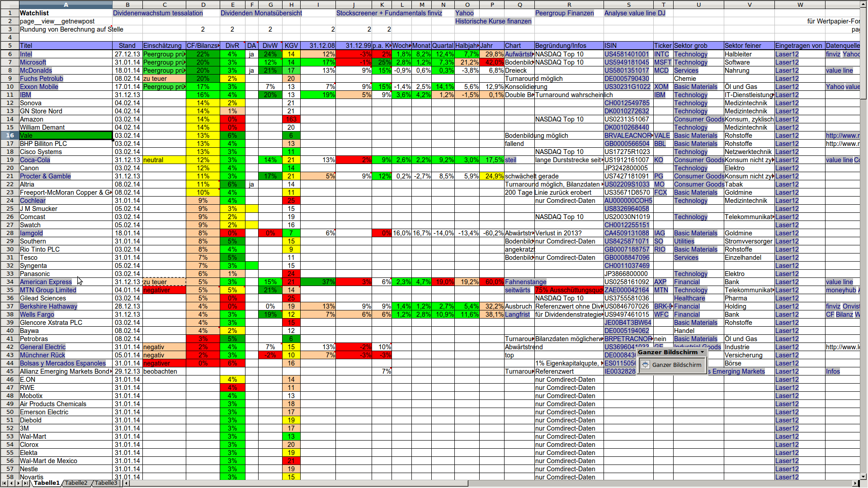This screenshot has width=868, height=488.
Task: Click horizontal scrollbar left arrow
Action: pos(127,483)
